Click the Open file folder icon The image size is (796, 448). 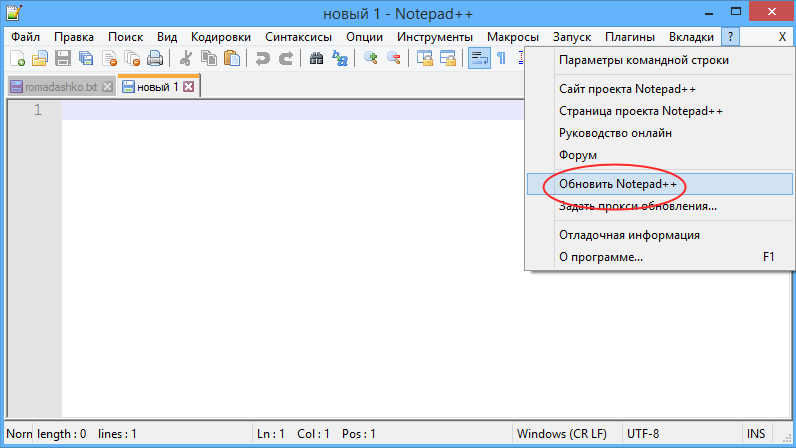pyautogui.click(x=40, y=58)
